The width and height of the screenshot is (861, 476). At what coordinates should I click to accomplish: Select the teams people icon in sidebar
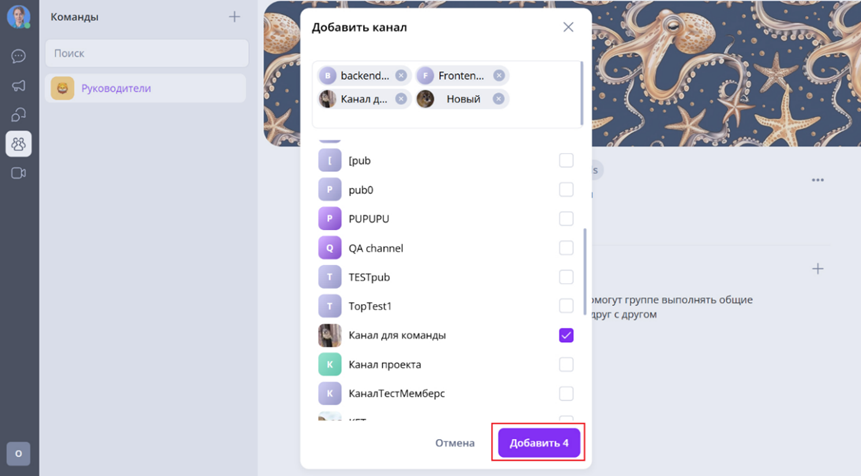click(18, 144)
